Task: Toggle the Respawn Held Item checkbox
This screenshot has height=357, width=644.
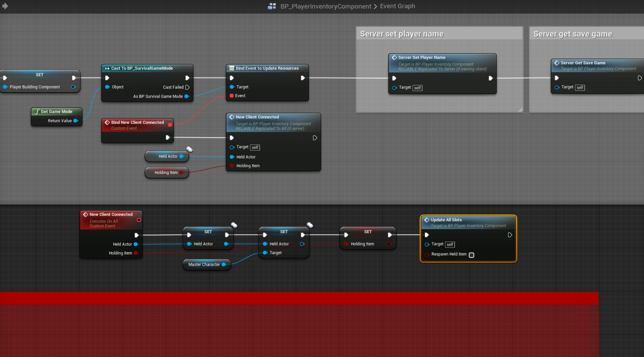Action: (x=471, y=255)
